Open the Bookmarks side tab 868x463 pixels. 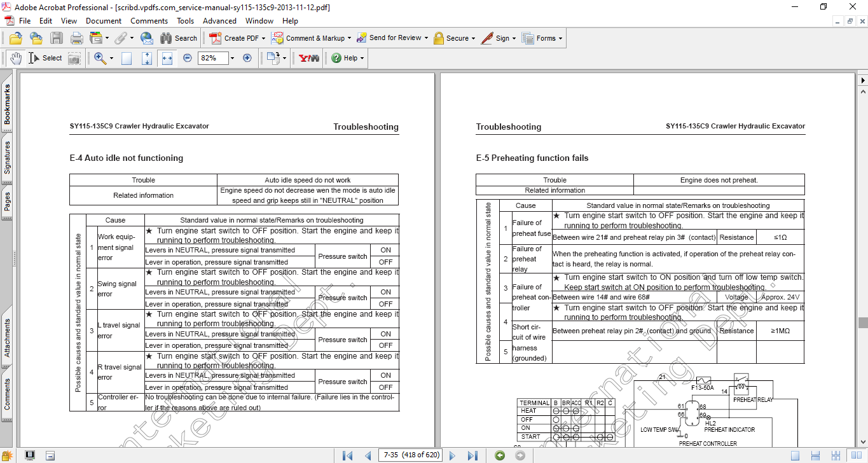[7, 105]
